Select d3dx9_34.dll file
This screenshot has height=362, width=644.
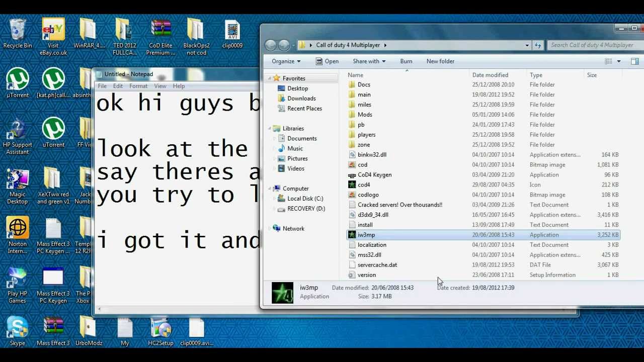[x=373, y=215]
